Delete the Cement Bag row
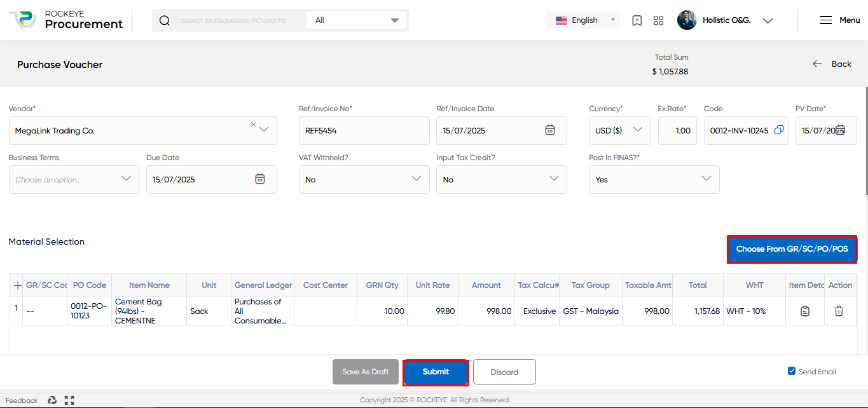This screenshot has height=408, width=868. (839, 311)
